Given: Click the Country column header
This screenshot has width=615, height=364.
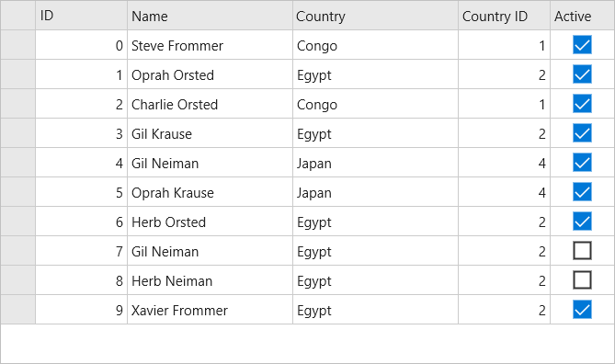Looking at the screenshot, I should (x=375, y=16).
